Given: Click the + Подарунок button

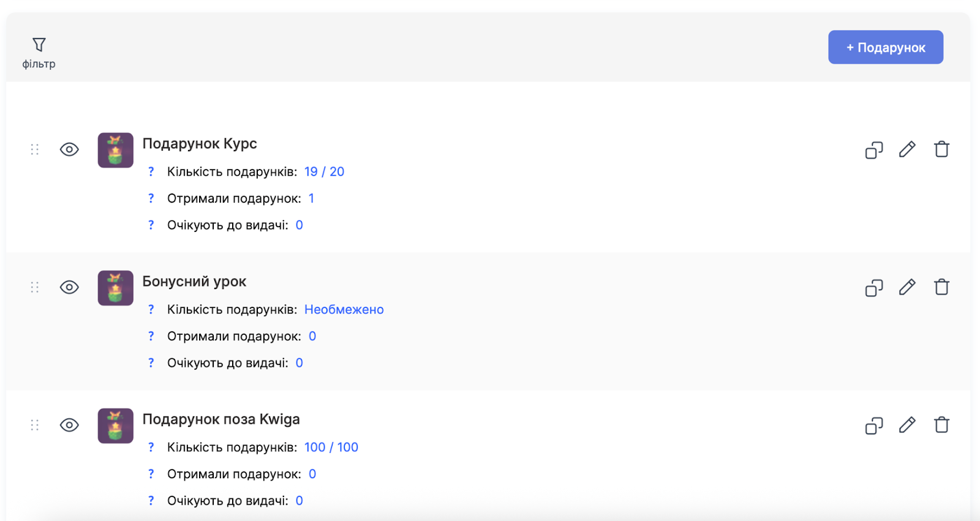Looking at the screenshot, I should pyautogui.click(x=885, y=47).
